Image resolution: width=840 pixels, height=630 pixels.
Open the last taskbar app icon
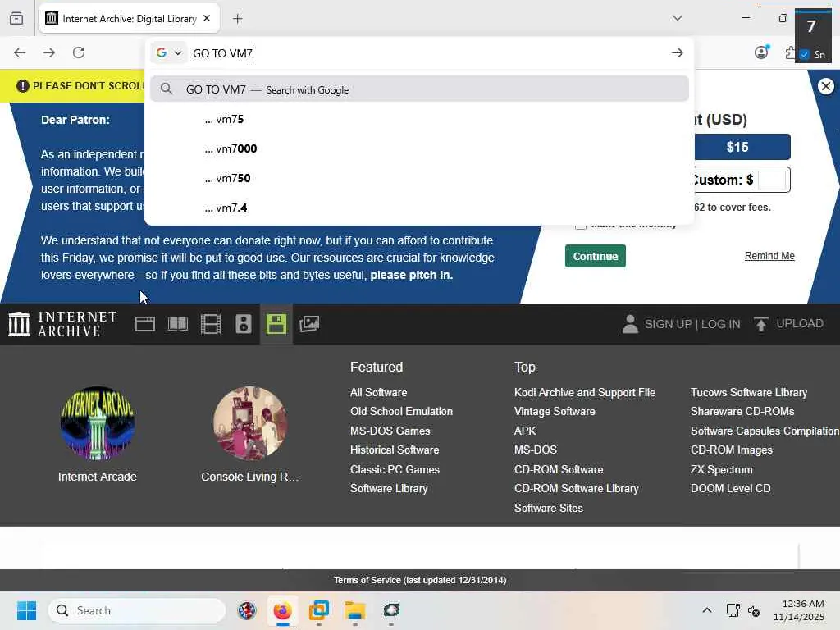391,610
